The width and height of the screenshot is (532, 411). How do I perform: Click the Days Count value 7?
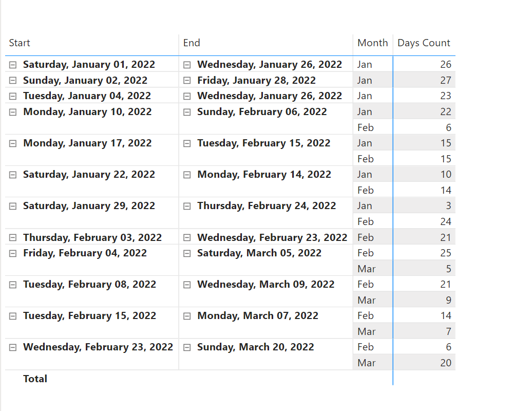pos(448,331)
